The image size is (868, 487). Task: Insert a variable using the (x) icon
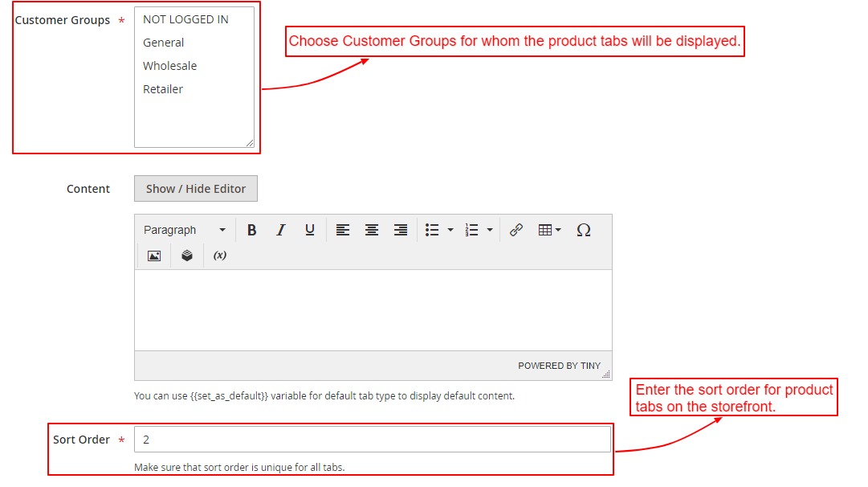(218, 255)
